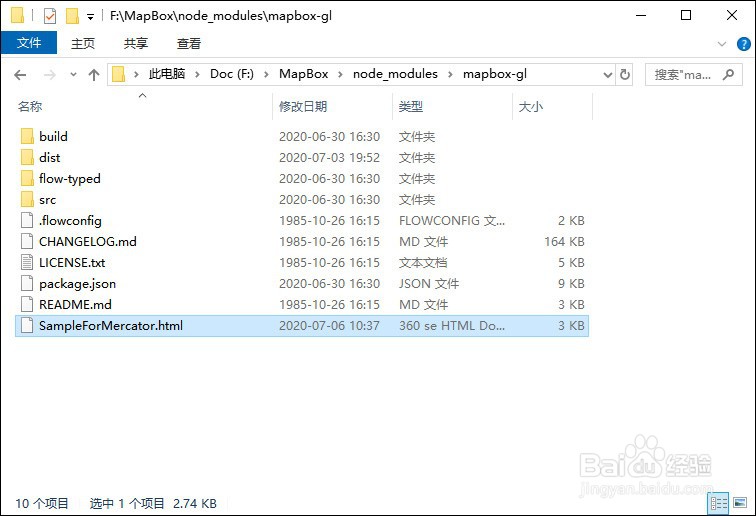
Task: Select the src folder icon
Action: tap(27, 199)
